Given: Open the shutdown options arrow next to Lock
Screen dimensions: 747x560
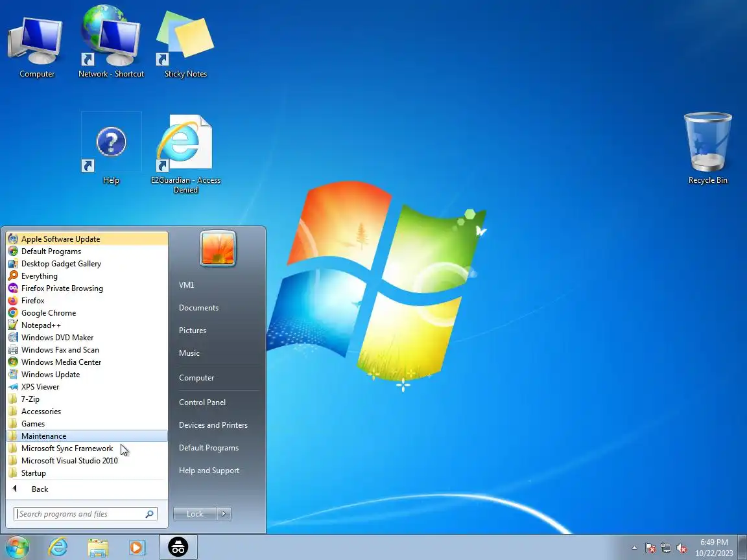Looking at the screenshot, I should pos(224,514).
